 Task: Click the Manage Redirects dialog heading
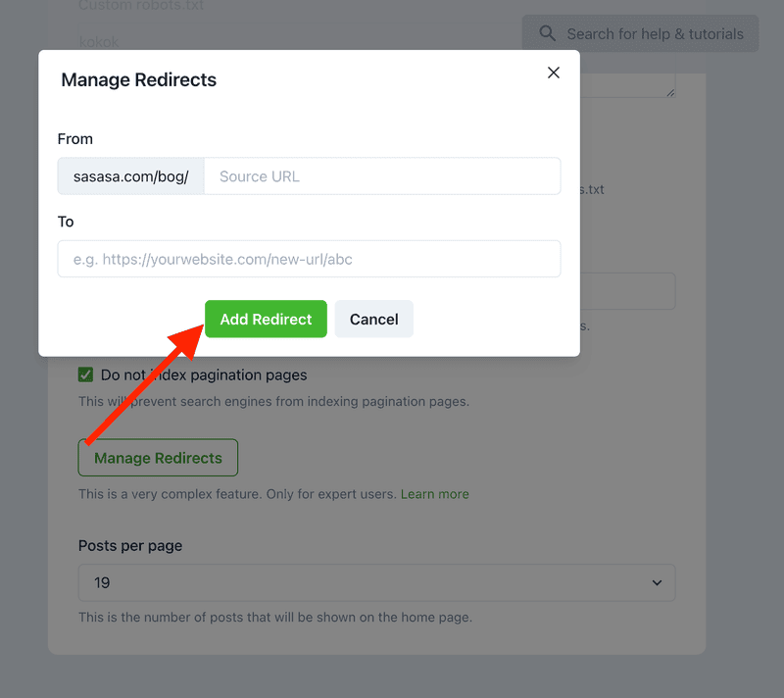point(138,80)
